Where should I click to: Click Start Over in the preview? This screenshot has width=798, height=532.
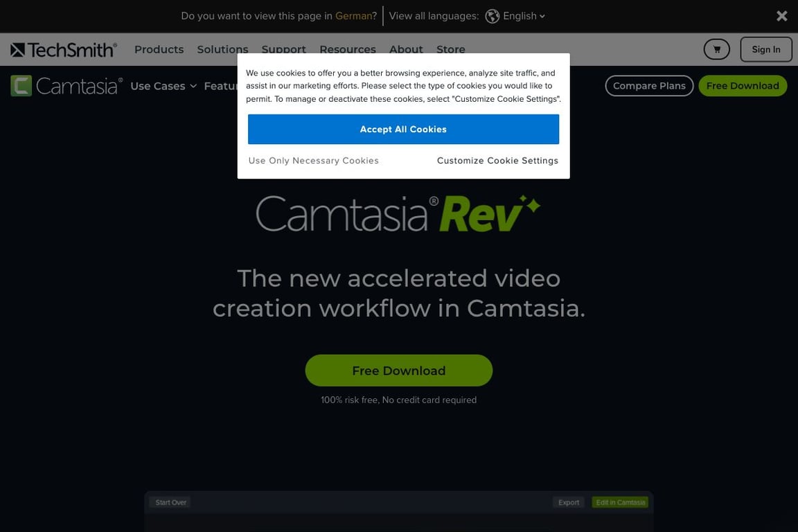(x=170, y=502)
